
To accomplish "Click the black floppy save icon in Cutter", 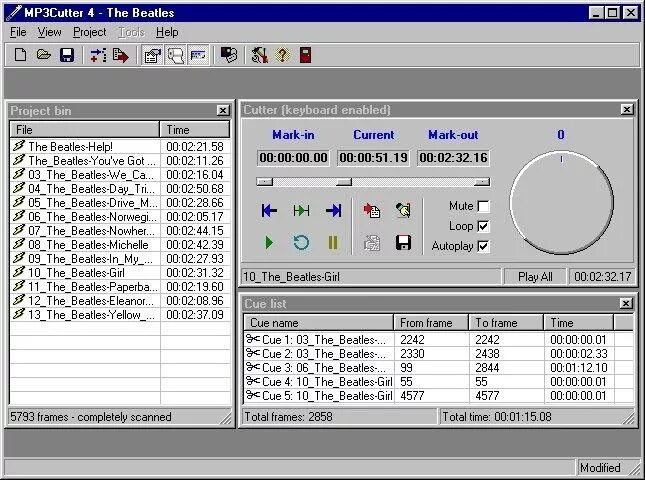I will (x=403, y=243).
